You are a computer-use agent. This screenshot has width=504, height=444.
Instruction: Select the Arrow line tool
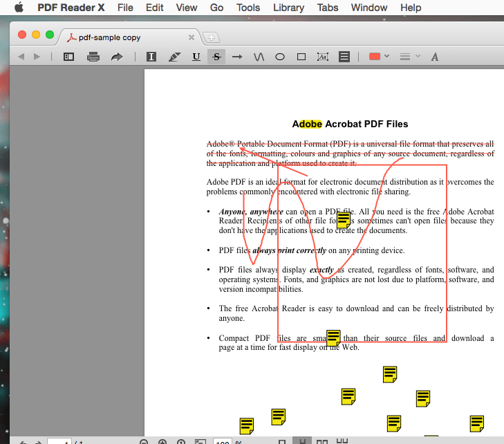coord(237,57)
